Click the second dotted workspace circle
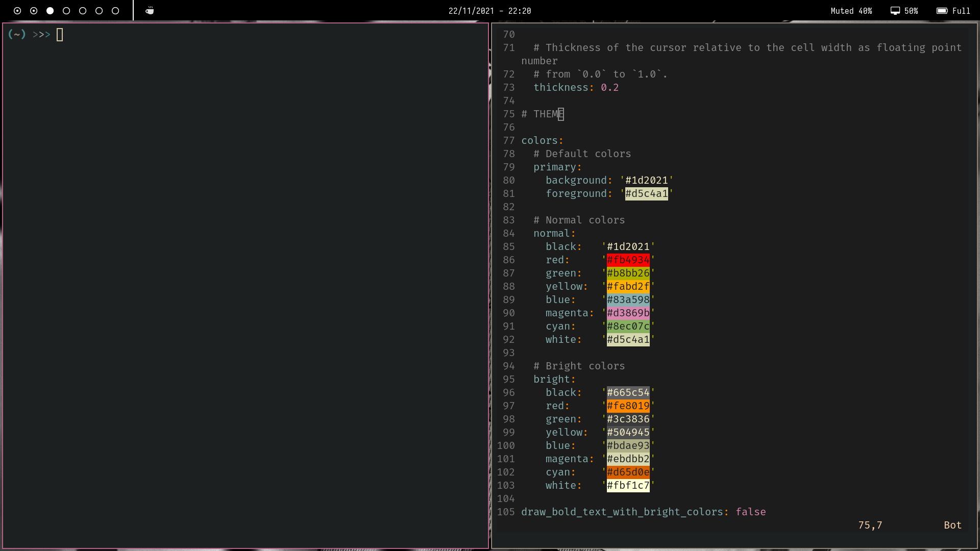The image size is (980, 551). pos(34,10)
